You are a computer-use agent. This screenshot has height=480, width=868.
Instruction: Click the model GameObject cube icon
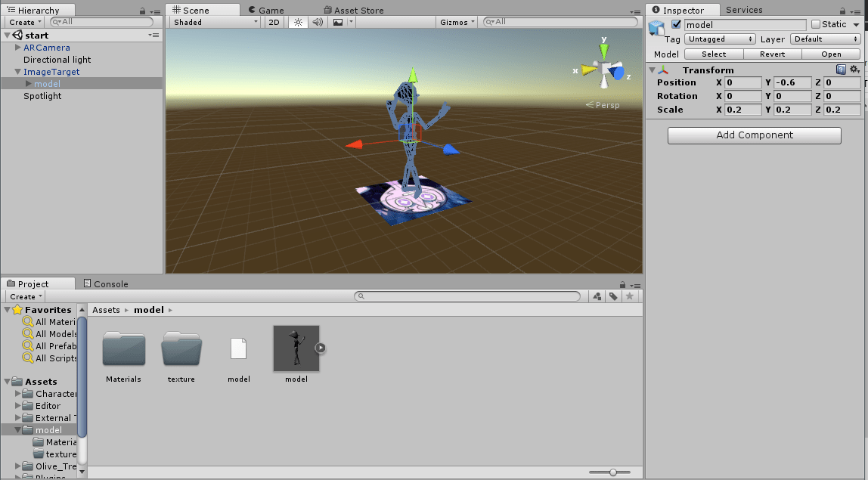coord(656,28)
